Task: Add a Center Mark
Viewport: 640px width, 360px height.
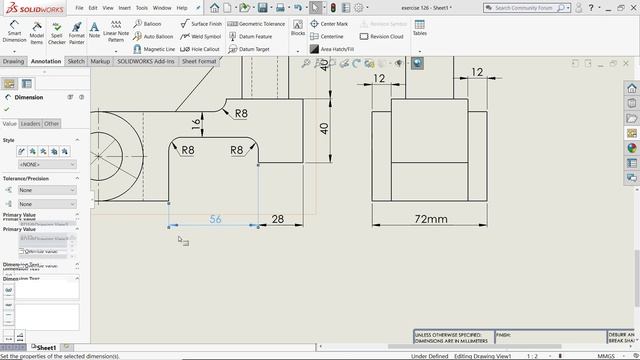Action: coord(329,24)
